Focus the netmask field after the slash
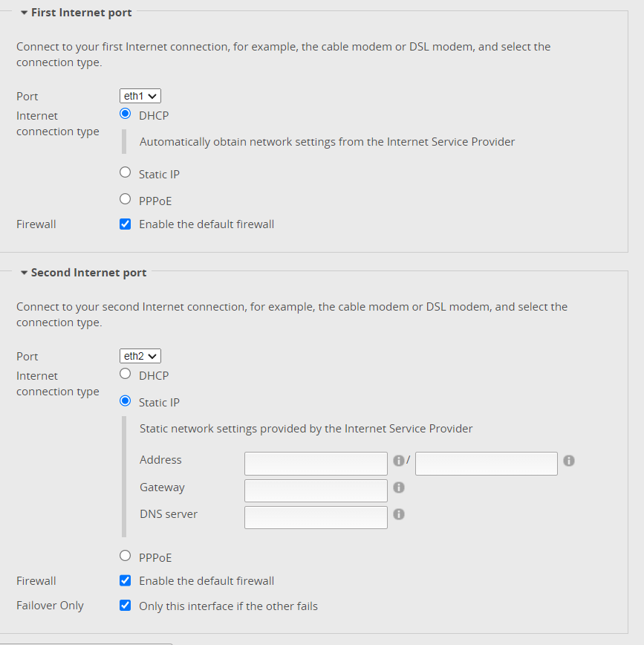 tap(487, 464)
